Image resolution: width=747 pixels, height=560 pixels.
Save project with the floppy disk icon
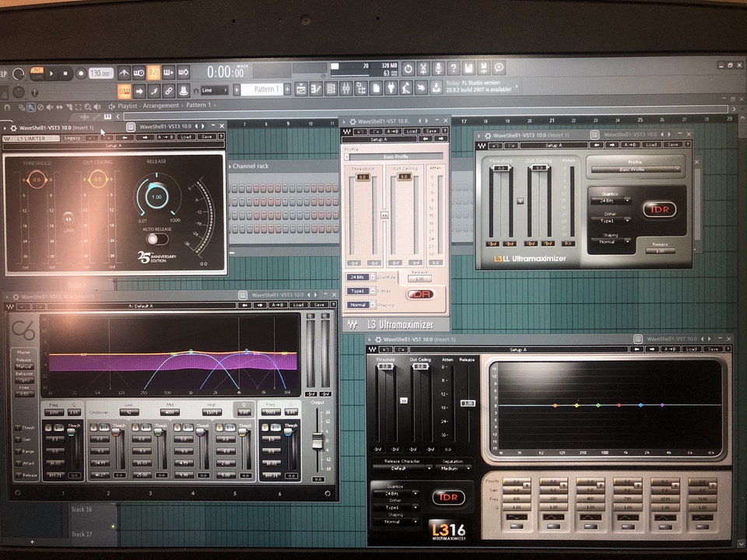coord(468,68)
